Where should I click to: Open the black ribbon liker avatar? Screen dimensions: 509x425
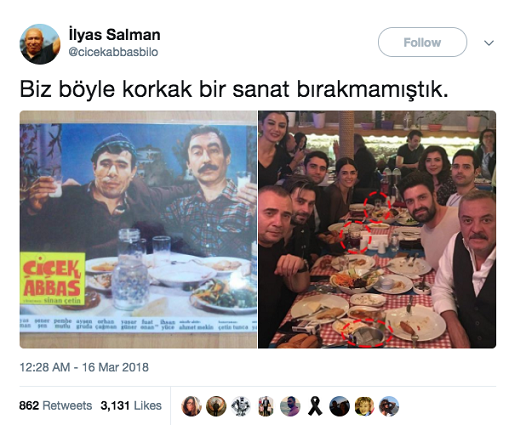pyautogui.click(x=315, y=406)
